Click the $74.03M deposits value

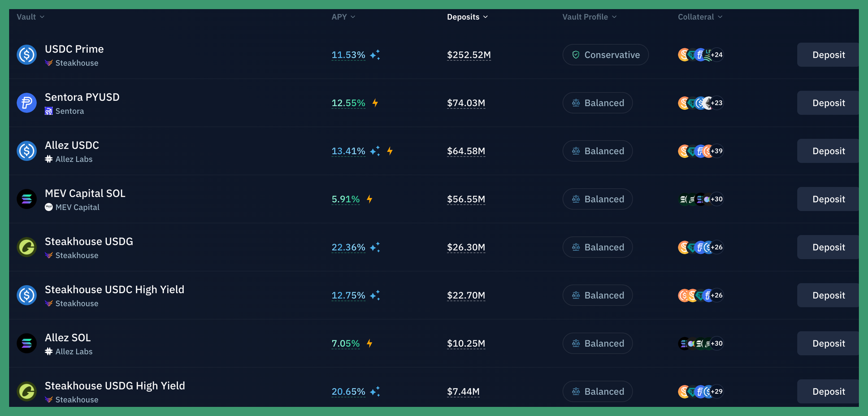466,103
